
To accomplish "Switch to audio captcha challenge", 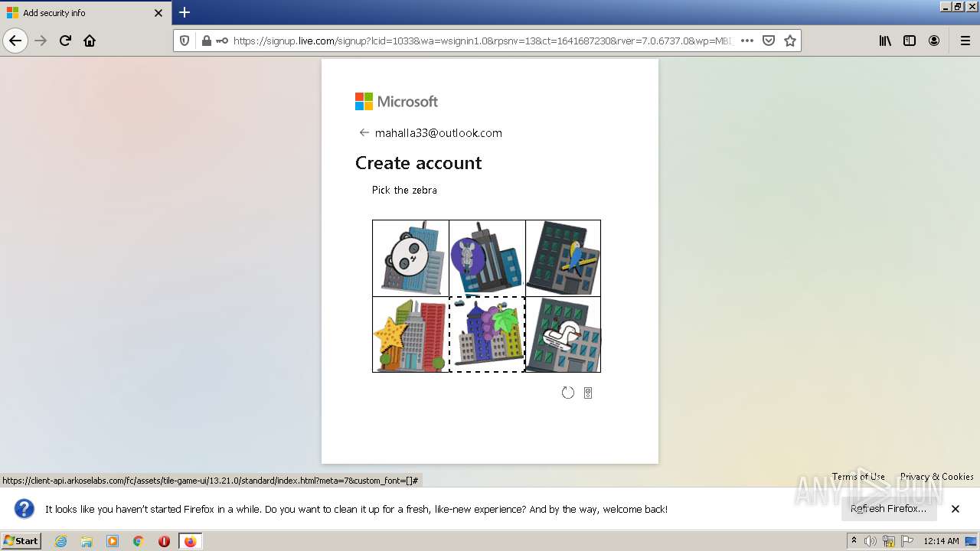I will tap(588, 393).
